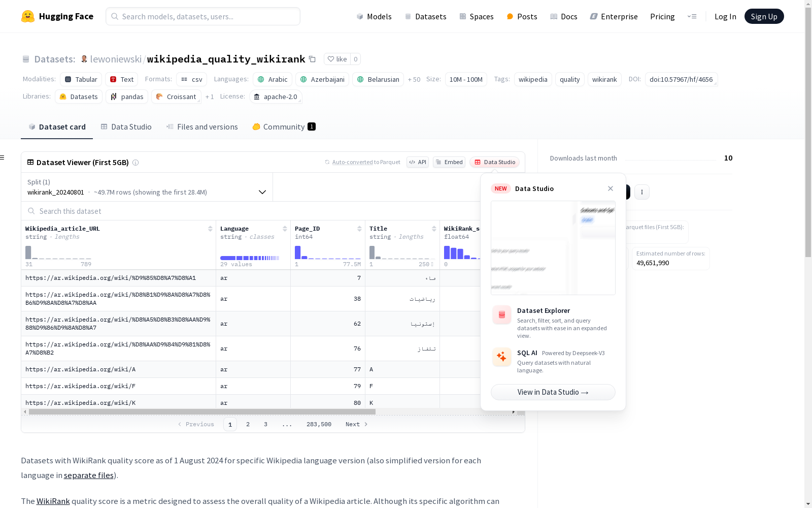Jump to last page 283,500
812x508 pixels.
[319, 424]
